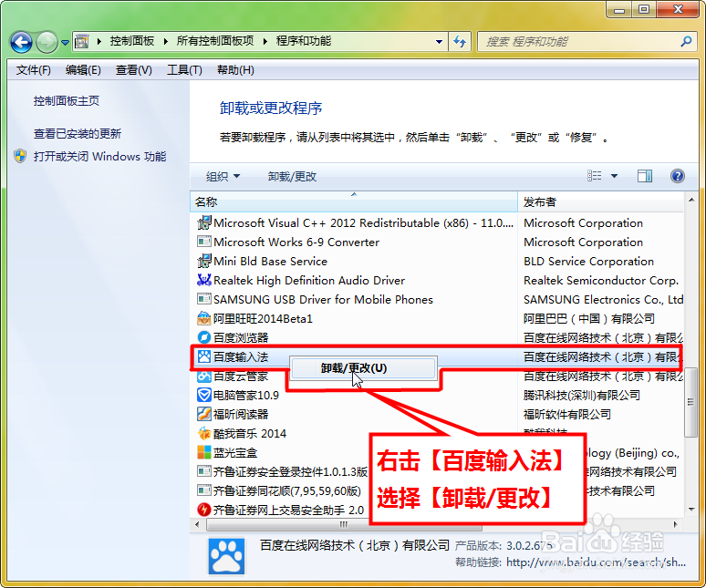Click 百度输入法 paw icon in list
The width and height of the screenshot is (706, 588).
[204, 356]
